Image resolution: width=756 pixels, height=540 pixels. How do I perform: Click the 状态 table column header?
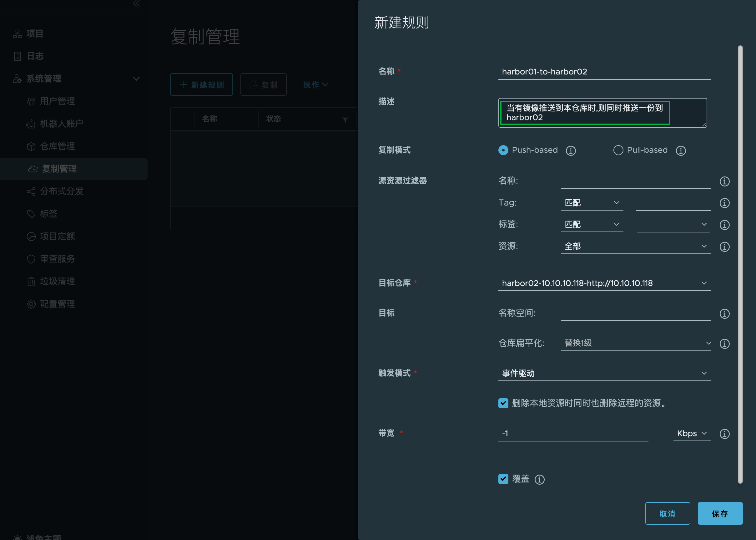point(274,119)
